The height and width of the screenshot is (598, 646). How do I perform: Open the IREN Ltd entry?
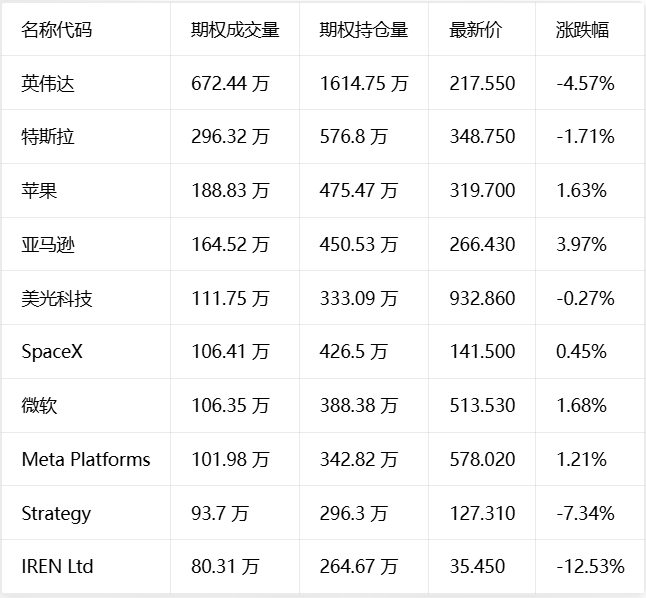[x=57, y=567]
